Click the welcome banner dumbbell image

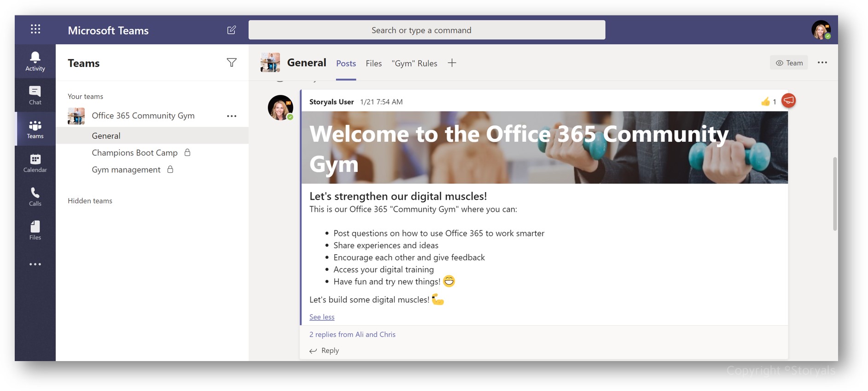544,147
